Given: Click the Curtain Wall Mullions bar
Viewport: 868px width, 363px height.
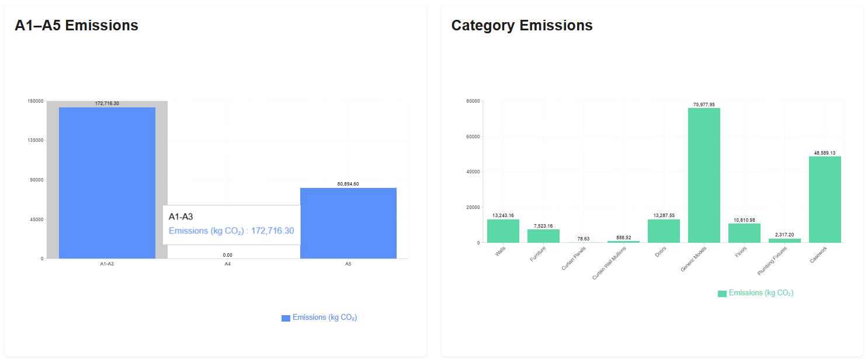Looking at the screenshot, I should [x=623, y=242].
